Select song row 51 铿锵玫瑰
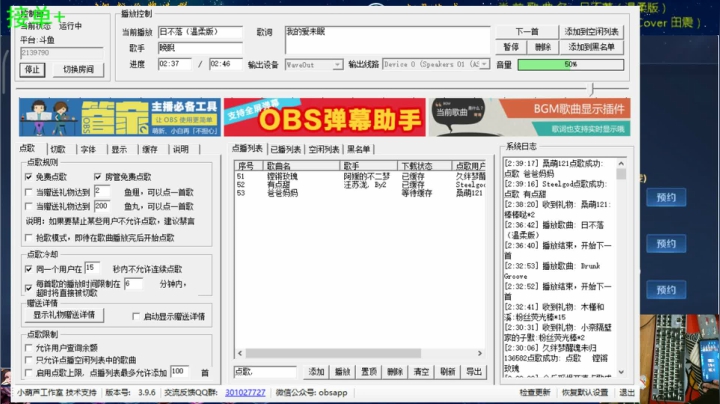 [x=360, y=176]
